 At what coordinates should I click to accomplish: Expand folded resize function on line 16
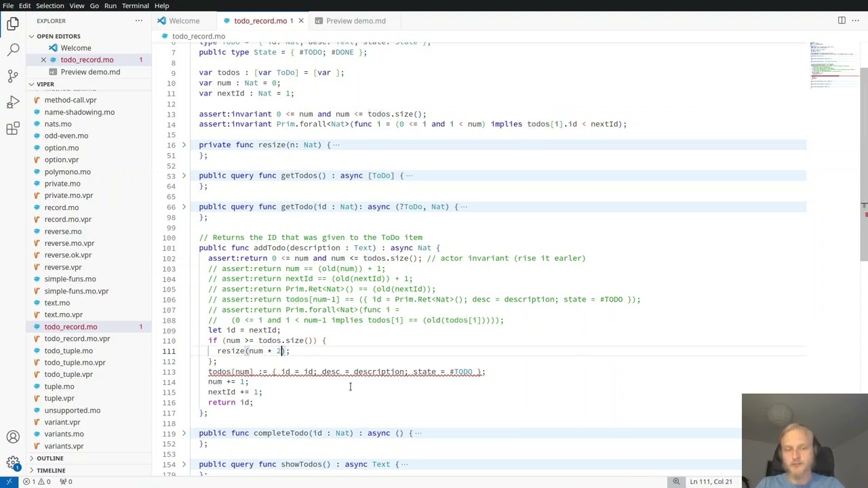184,145
